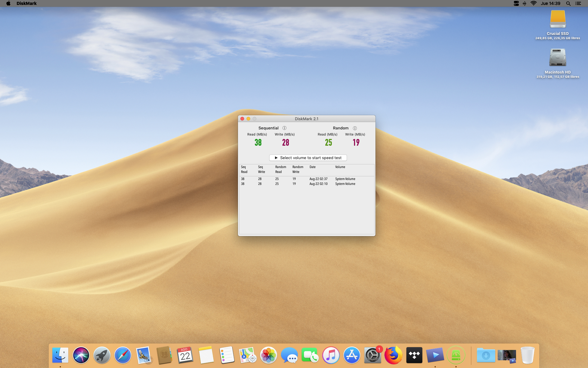Click the Sequential info icon
588x368 pixels.
[284, 128]
